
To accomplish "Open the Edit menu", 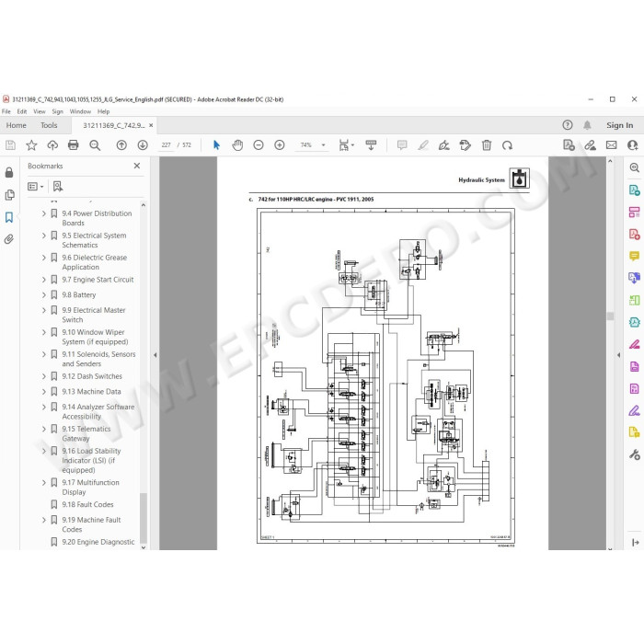I will 22,111.
